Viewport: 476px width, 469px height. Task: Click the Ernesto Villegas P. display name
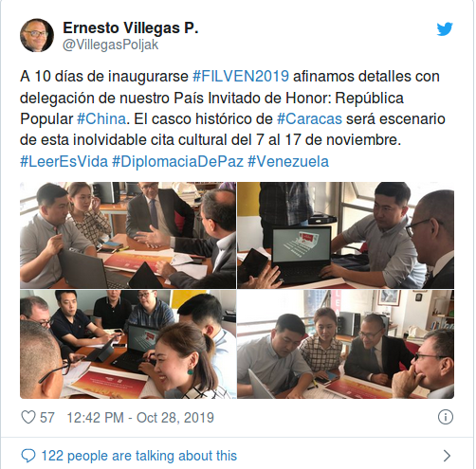[x=131, y=28]
